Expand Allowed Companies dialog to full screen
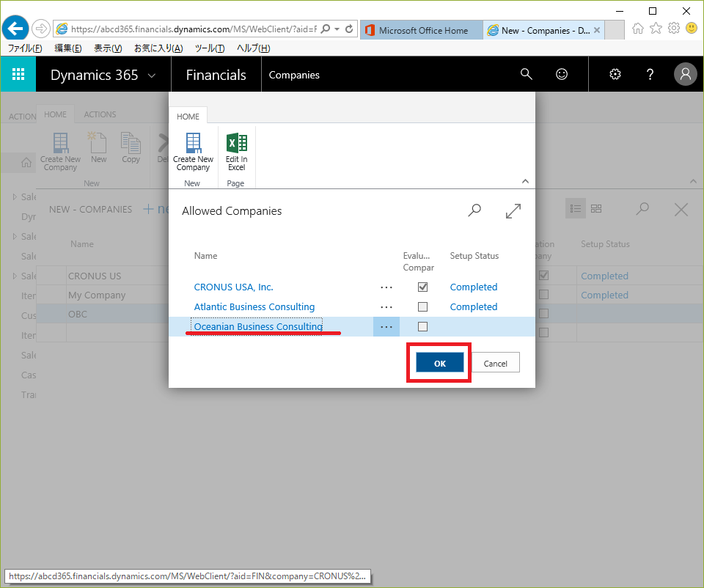Image resolution: width=704 pixels, height=588 pixels. (x=513, y=210)
